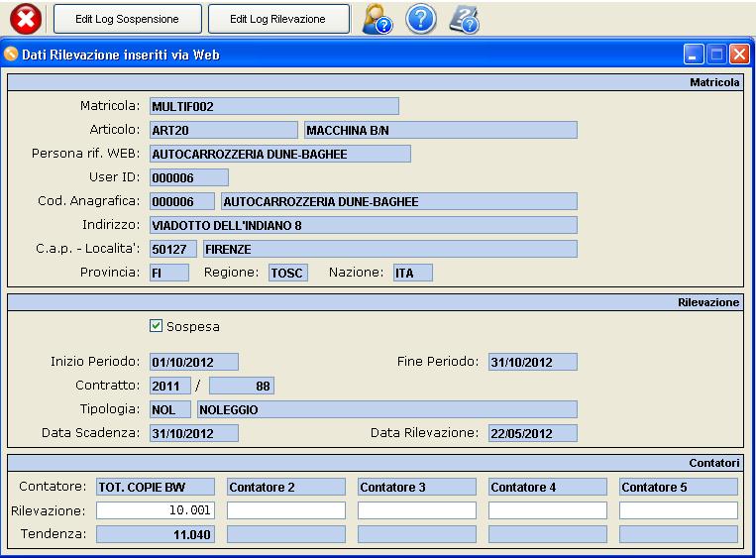Click the TOT. COPIE BW counter field
The height and width of the screenshot is (558, 756).
pos(156,487)
